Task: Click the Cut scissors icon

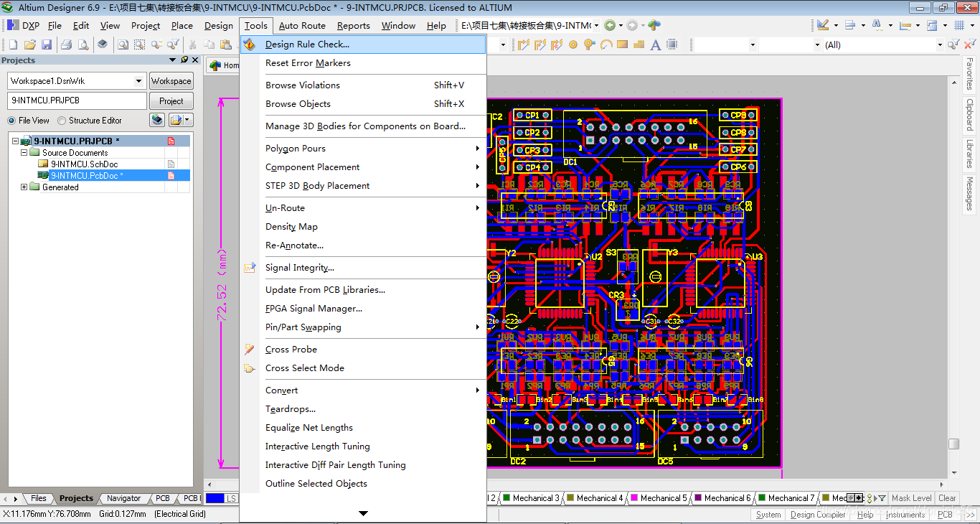Action: (192, 45)
